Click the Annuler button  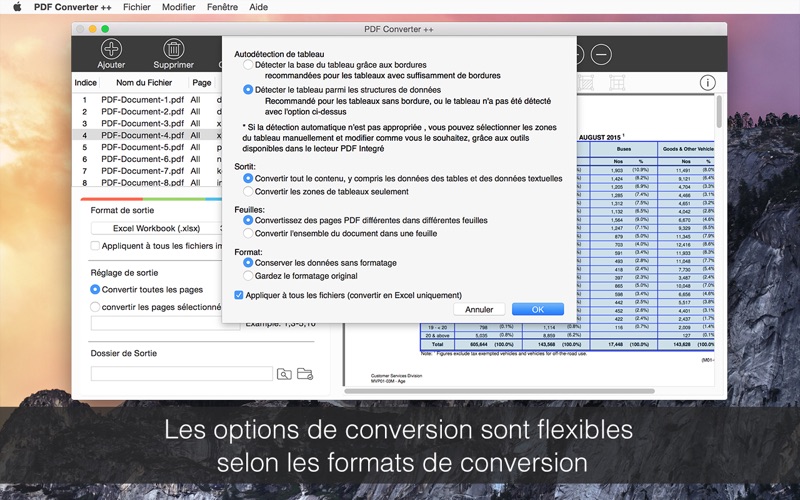pos(479,309)
